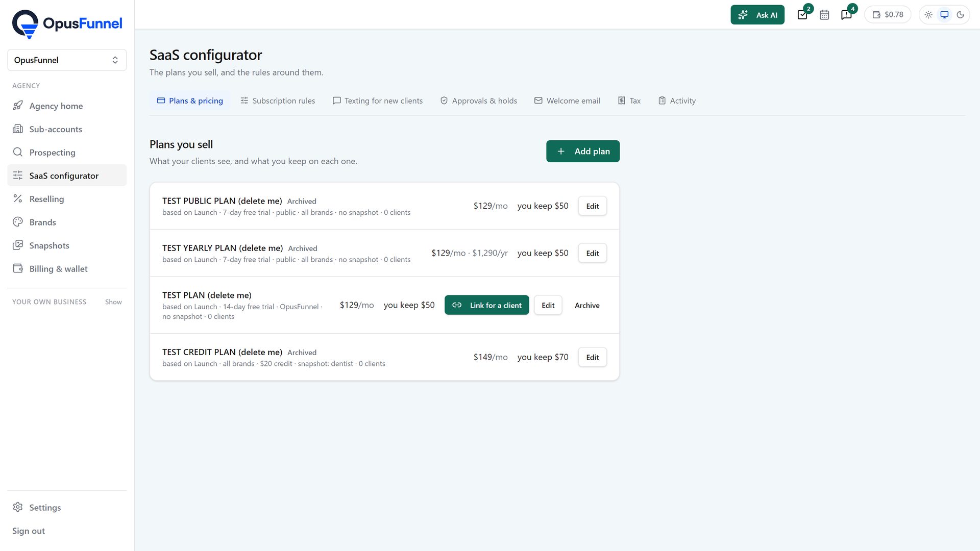Click the $129/mo · $1,290/yr price text
This screenshot has width=980, height=551.
click(470, 253)
